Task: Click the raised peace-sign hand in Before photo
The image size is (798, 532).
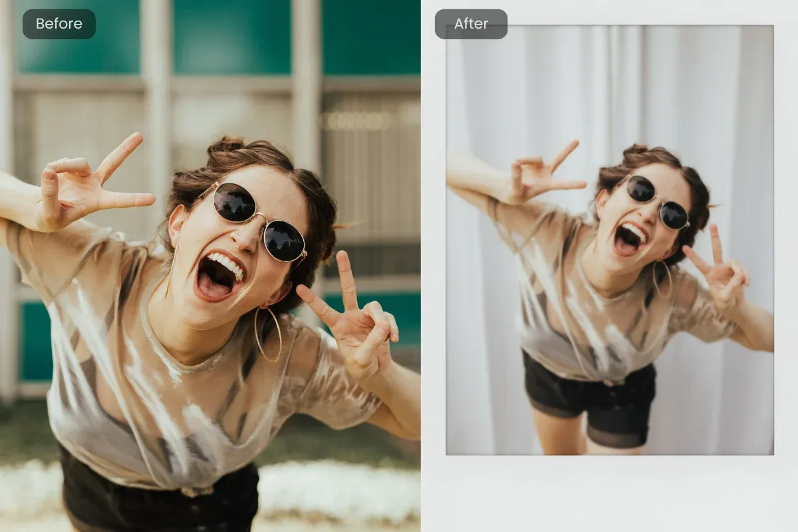Action: point(93,183)
